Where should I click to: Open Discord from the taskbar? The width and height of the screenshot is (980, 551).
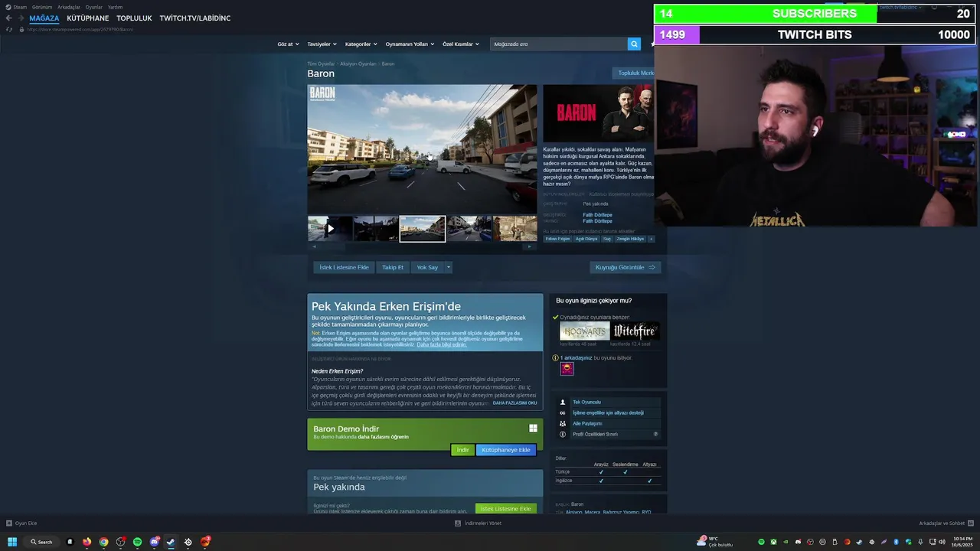point(154,542)
